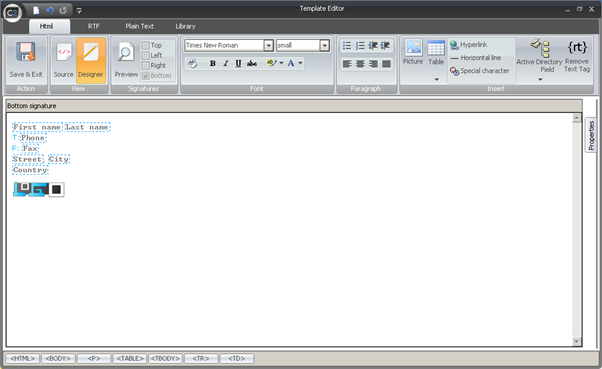The height and width of the screenshot is (369, 602).
Task: Toggle strikethrough formatting
Action: click(x=252, y=63)
